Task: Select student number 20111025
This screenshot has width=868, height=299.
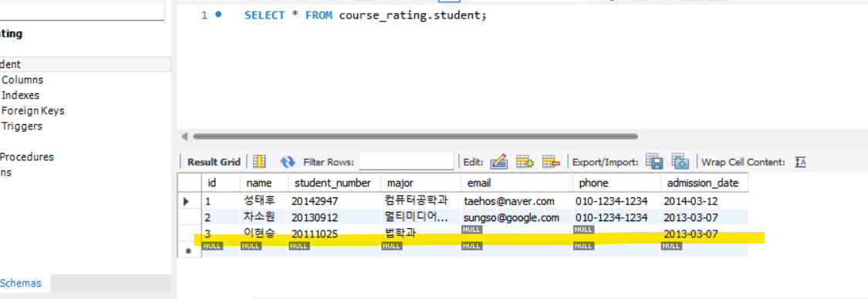Action: point(334,233)
